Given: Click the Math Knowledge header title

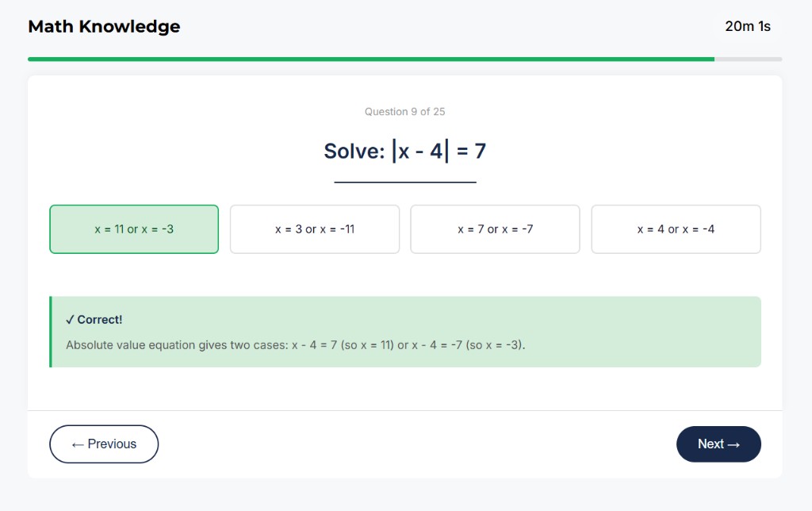Looking at the screenshot, I should 103,26.
